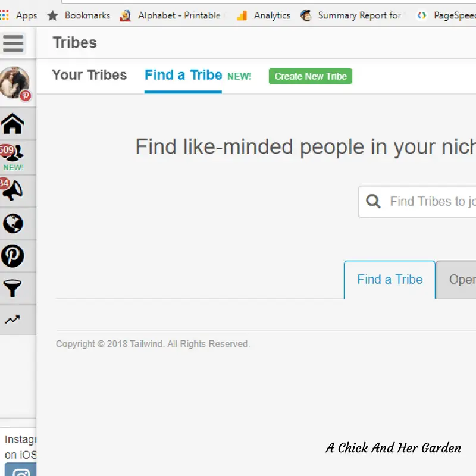476x476 pixels.
Task: Click the funnel icon in the sidebar
Action: (12, 288)
